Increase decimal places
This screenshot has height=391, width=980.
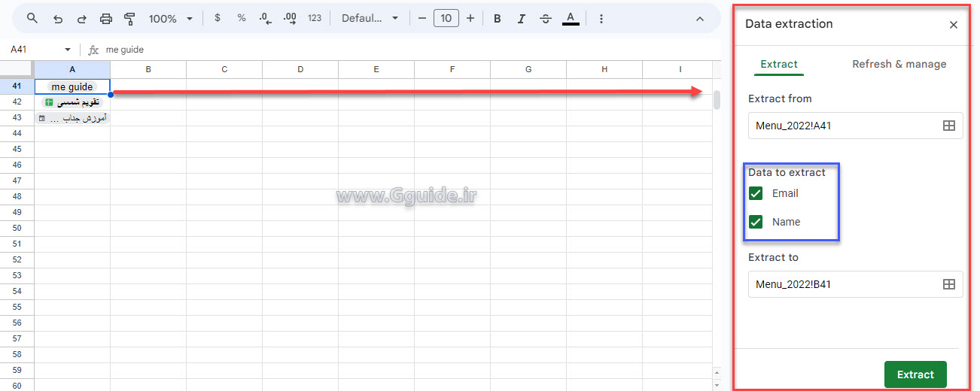290,19
